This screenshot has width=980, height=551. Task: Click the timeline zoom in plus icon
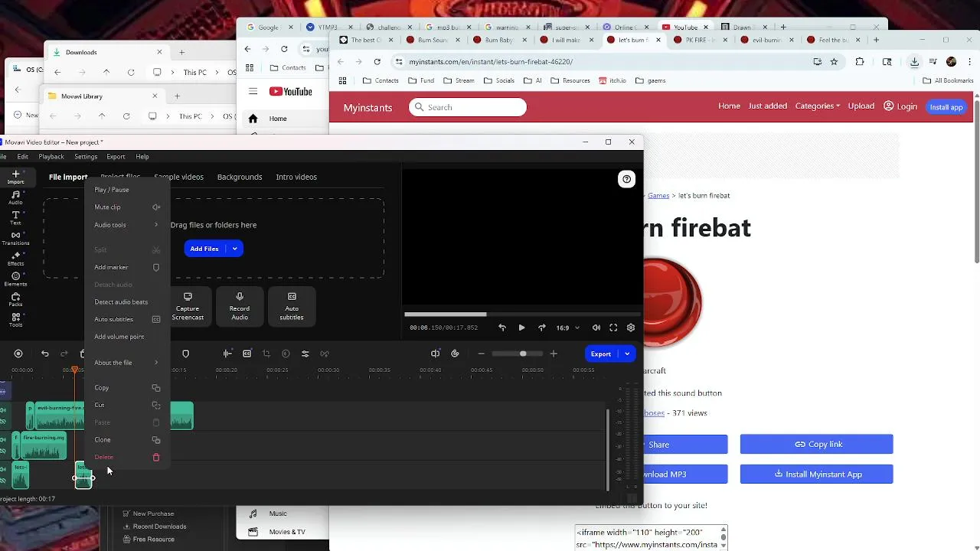click(554, 354)
